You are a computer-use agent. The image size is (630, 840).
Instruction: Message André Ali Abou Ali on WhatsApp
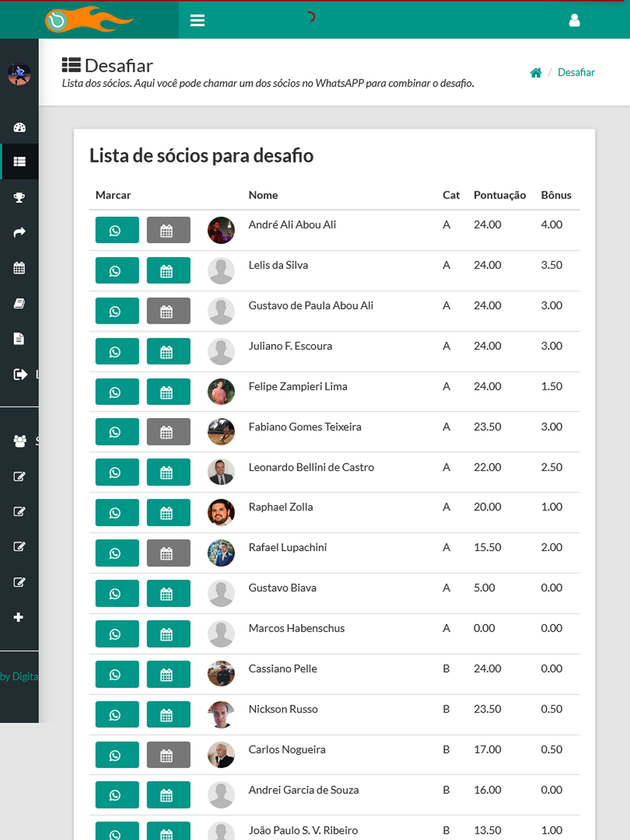(117, 230)
